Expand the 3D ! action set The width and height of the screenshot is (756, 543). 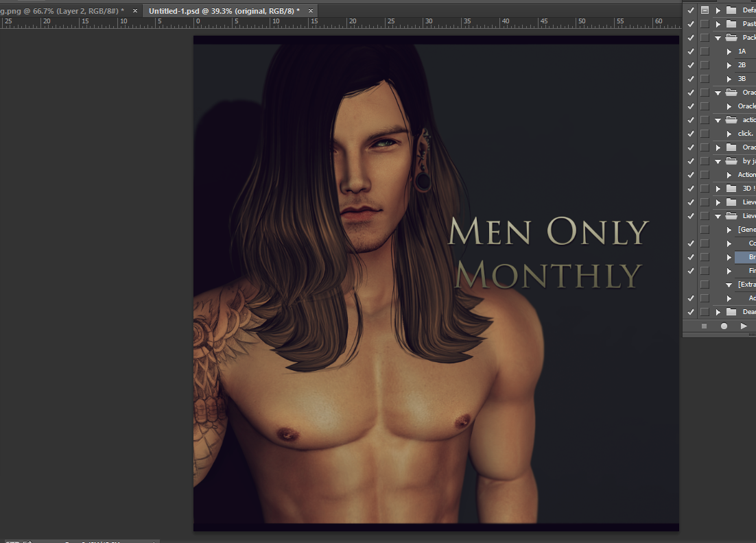718,189
